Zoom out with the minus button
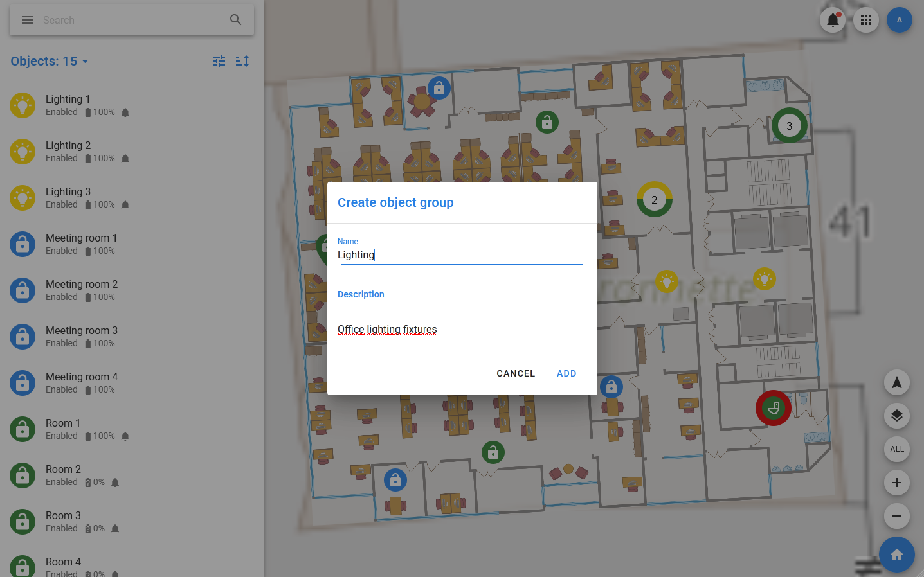This screenshot has height=577, width=924. pos(897,516)
